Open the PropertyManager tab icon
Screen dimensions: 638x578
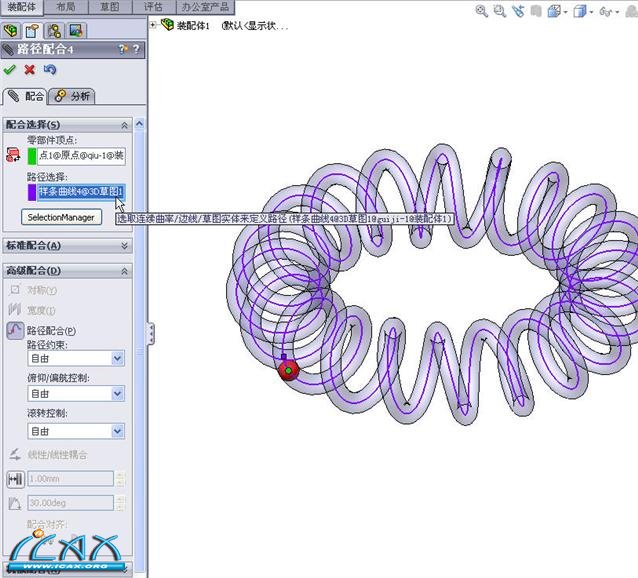[32, 30]
